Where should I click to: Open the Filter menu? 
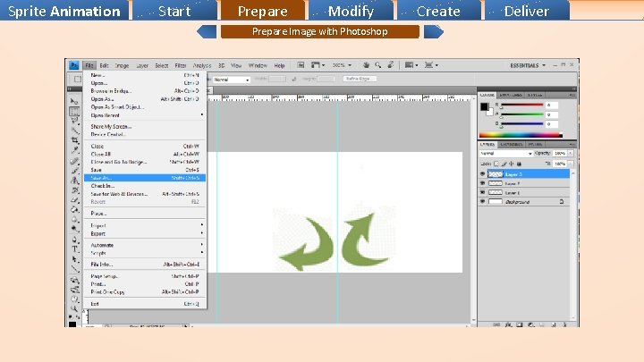[x=181, y=65]
